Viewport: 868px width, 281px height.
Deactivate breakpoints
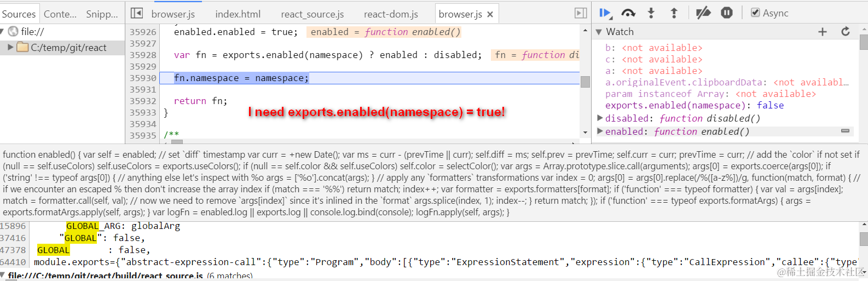703,13
